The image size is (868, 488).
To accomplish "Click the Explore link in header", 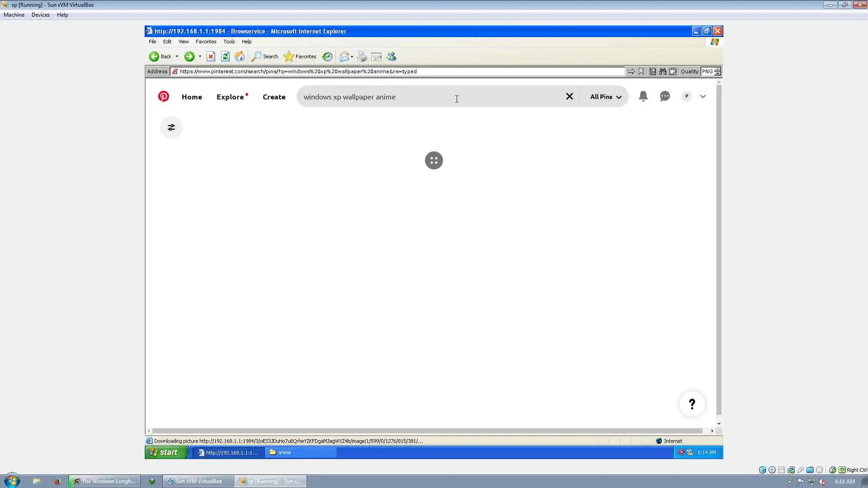I will [230, 97].
